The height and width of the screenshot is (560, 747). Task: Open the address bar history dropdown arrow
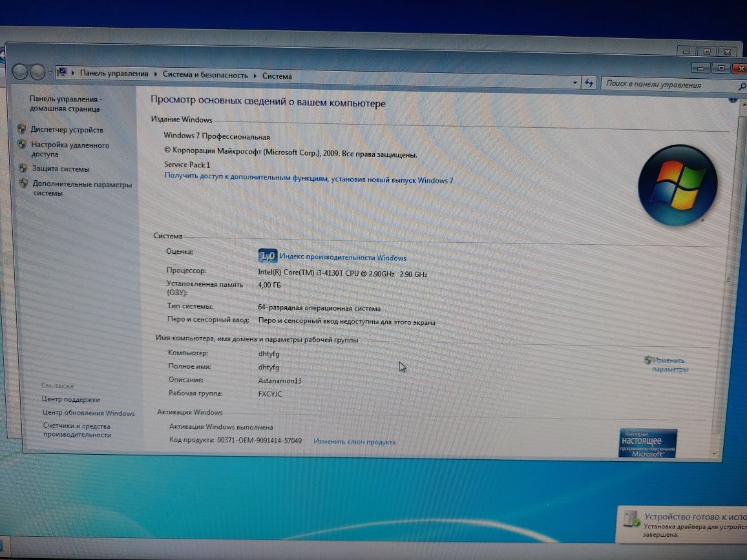coord(574,83)
